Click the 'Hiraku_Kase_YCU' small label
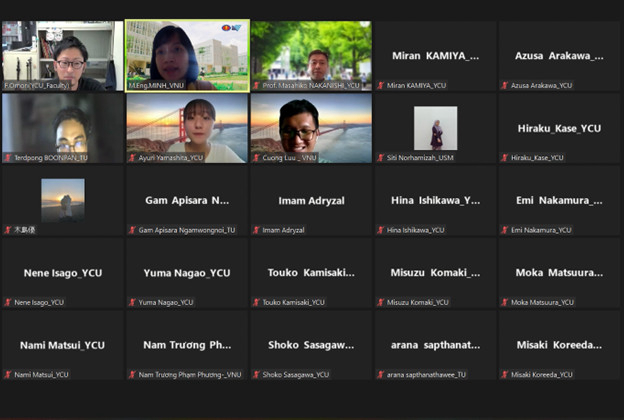This screenshot has width=624, height=420. [537, 158]
